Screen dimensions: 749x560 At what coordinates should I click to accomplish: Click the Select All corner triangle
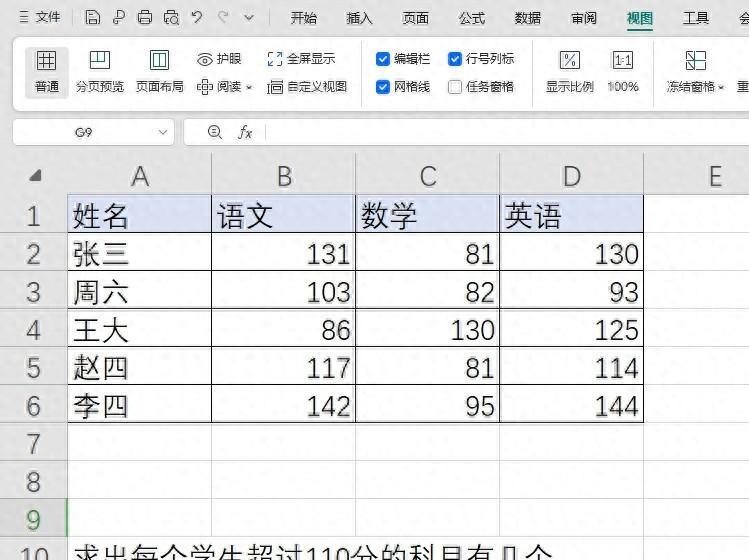(35, 175)
